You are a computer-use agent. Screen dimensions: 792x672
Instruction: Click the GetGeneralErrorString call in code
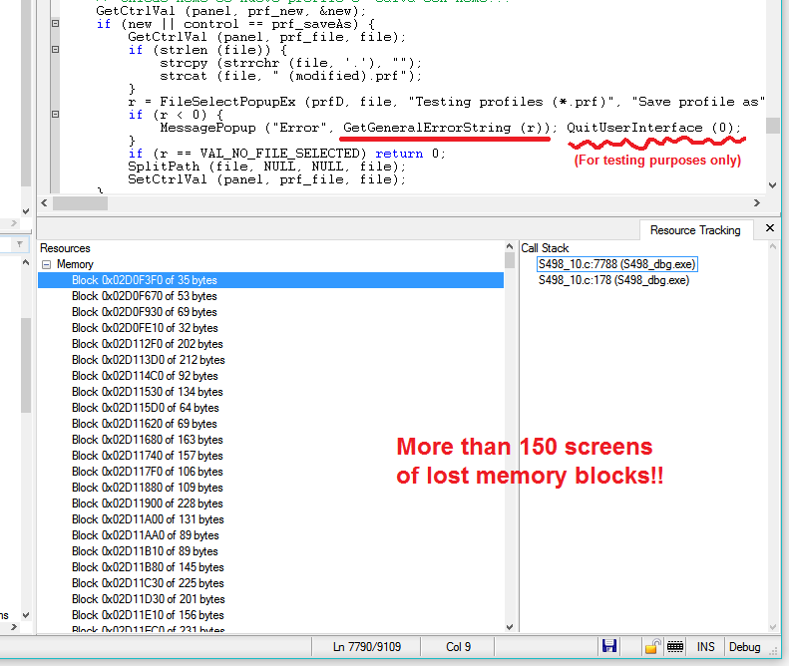pyautogui.click(x=448, y=129)
